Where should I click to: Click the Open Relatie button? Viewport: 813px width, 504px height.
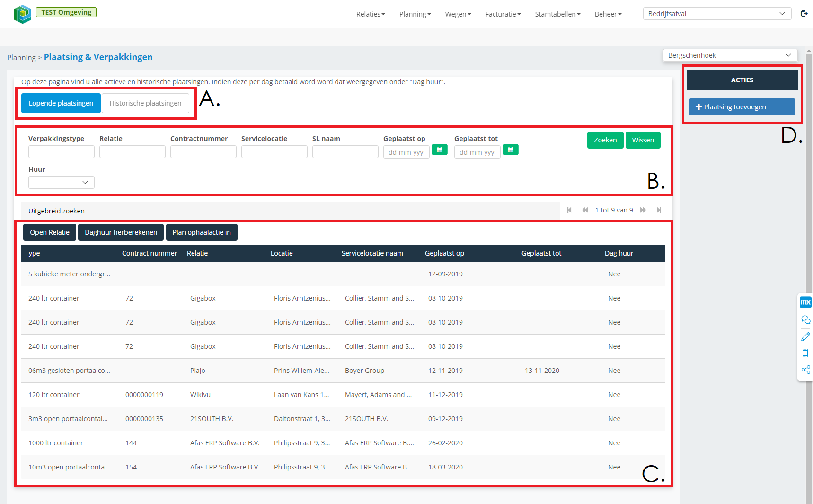tap(50, 232)
